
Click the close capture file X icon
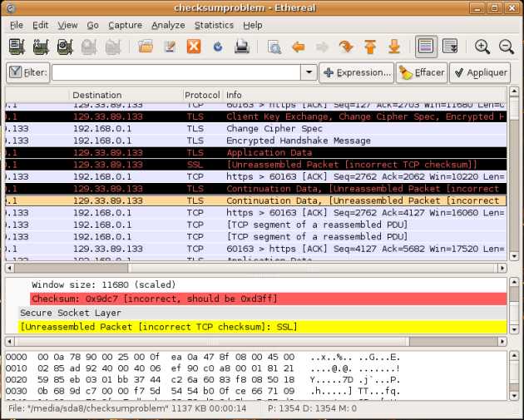tap(194, 47)
